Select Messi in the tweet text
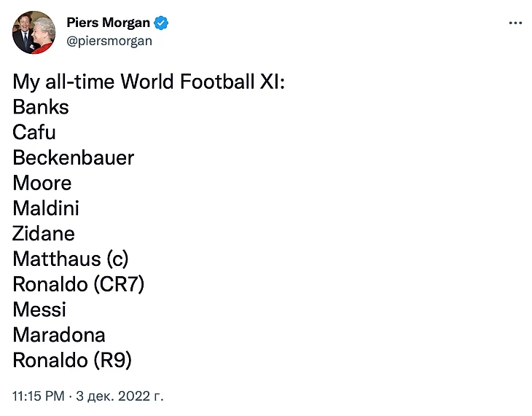Screen dimensions: 532x416 tap(39, 310)
